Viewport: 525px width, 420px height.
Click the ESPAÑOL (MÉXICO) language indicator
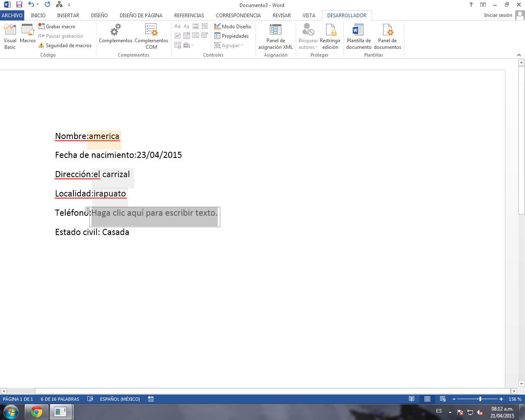[x=120, y=399]
